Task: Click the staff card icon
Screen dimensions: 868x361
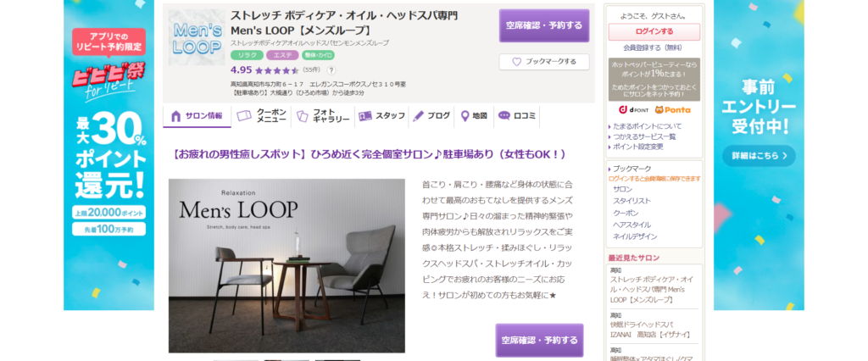Action: [365, 116]
